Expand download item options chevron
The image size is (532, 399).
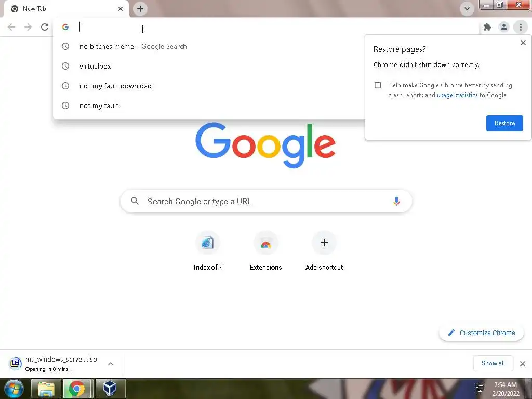pos(111,364)
